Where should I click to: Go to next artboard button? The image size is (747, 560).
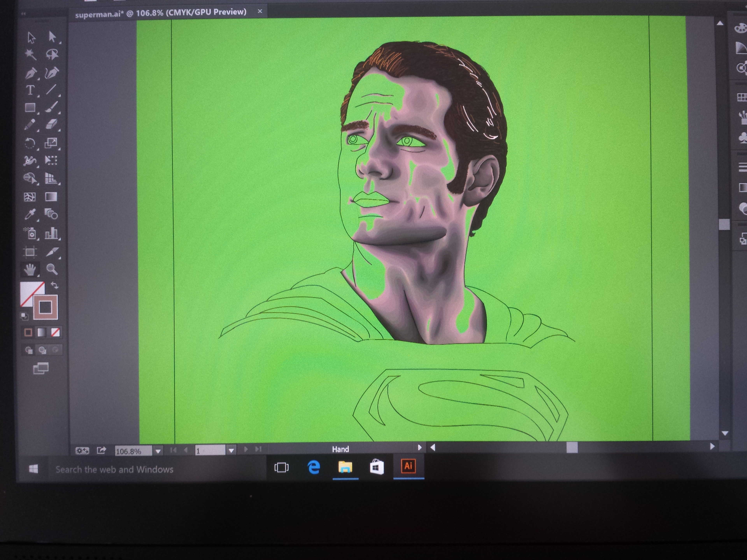(x=246, y=449)
